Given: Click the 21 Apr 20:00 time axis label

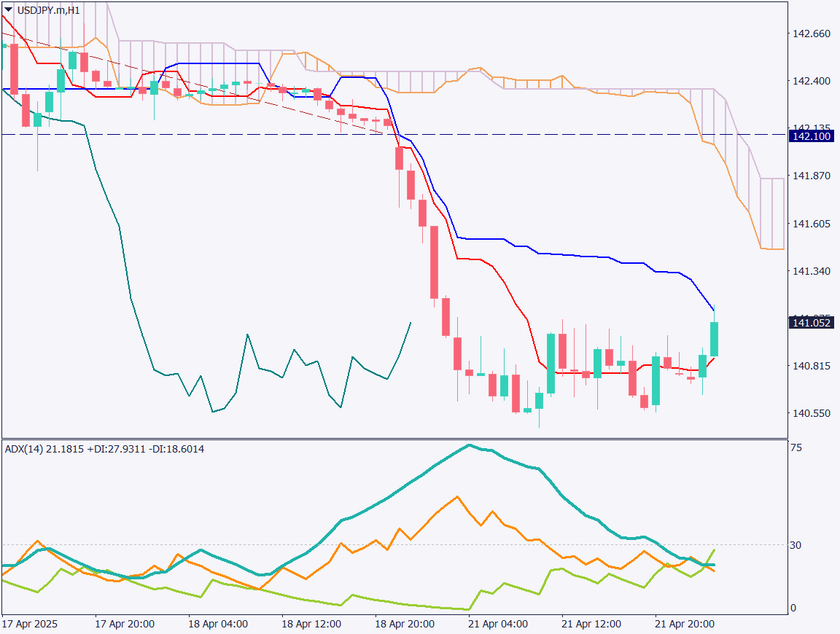Looking at the screenshot, I should click(x=684, y=625).
